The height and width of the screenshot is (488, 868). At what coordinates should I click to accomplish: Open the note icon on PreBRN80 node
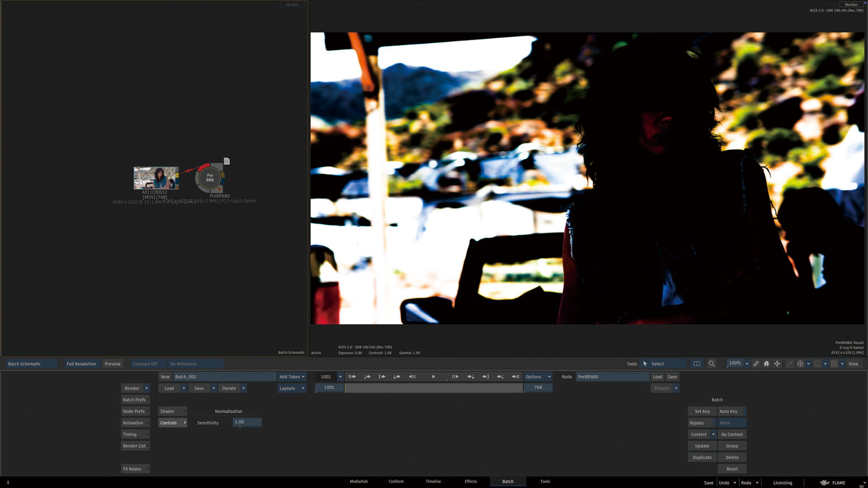227,162
